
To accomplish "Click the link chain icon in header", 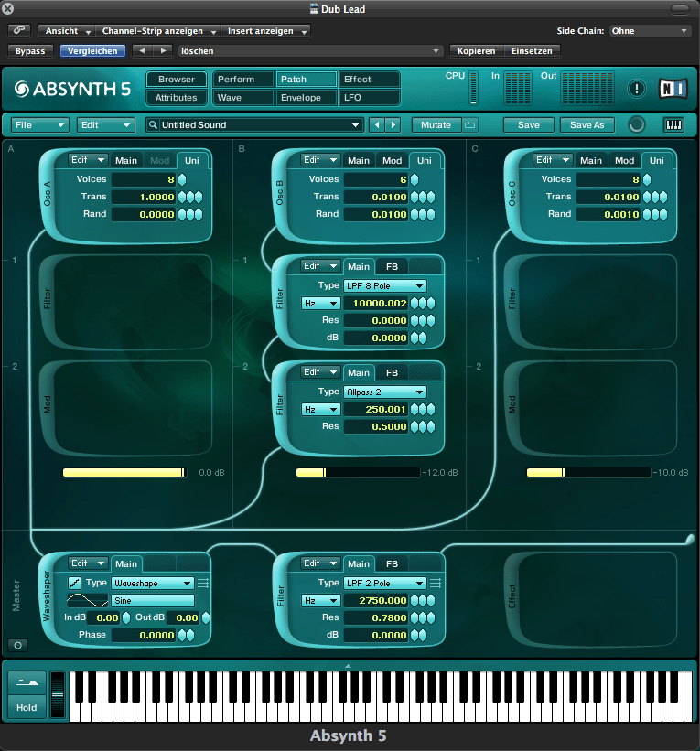I will pyautogui.click(x=19, y=30).
